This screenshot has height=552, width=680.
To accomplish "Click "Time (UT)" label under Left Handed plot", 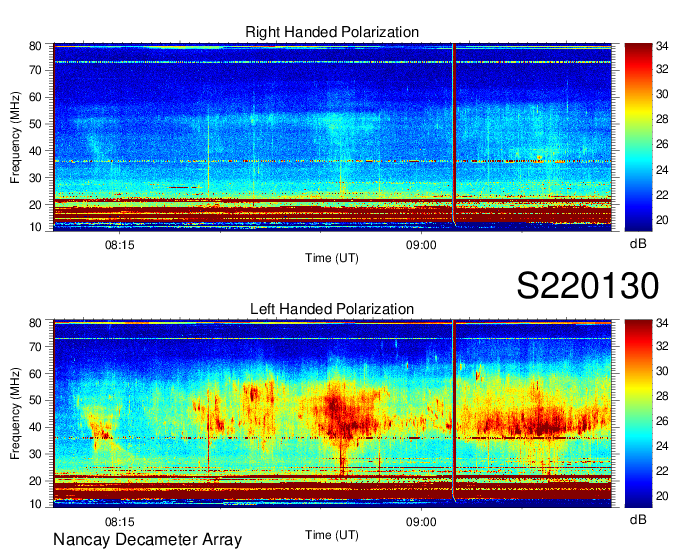I will (x=332, y=535).
